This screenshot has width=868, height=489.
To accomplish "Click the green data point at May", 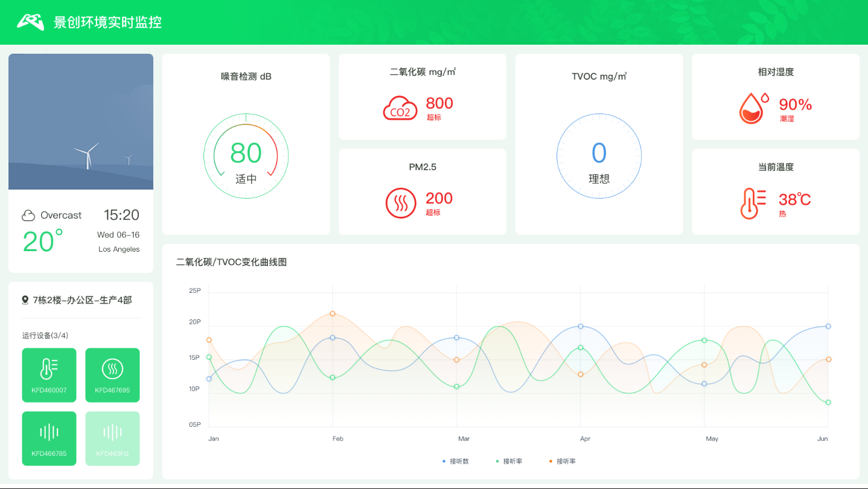I will coord(704,340).
